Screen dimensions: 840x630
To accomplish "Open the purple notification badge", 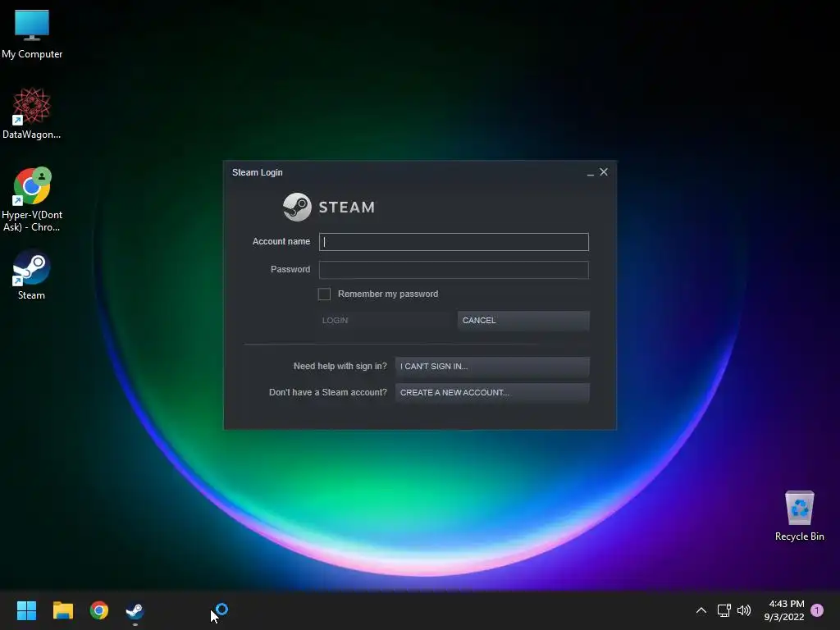I will click(817, 610).
